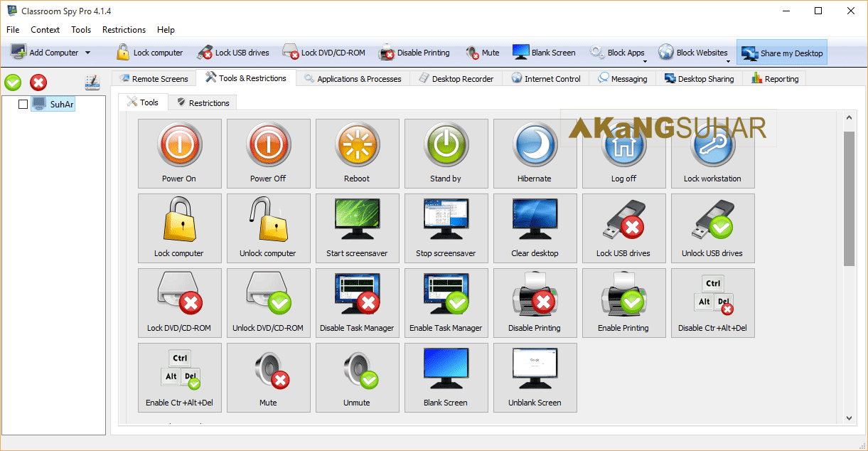868x451 pixels.
Task: Click Lock DVD/CD-ROM tile in grid
Action: (x=179, y=302)
